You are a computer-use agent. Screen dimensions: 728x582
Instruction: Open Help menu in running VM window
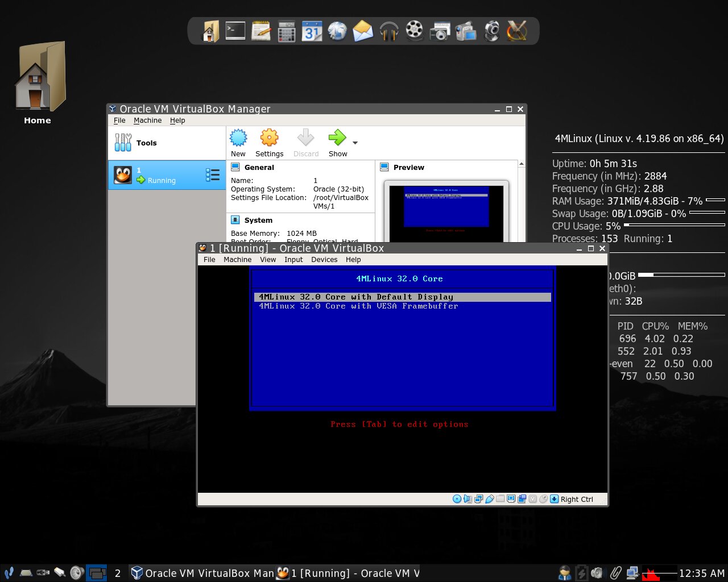pos(353,260)
